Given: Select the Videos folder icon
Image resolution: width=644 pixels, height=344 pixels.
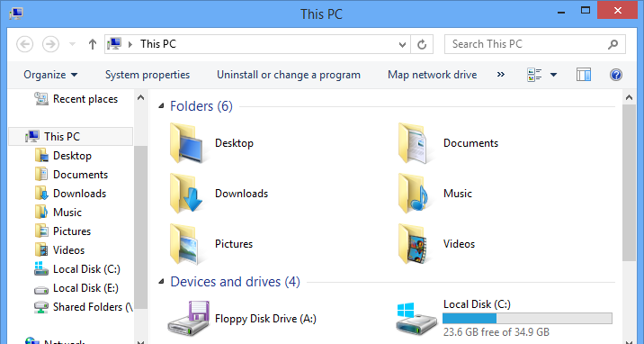Looking at the screenshot, I should (413, 244).
